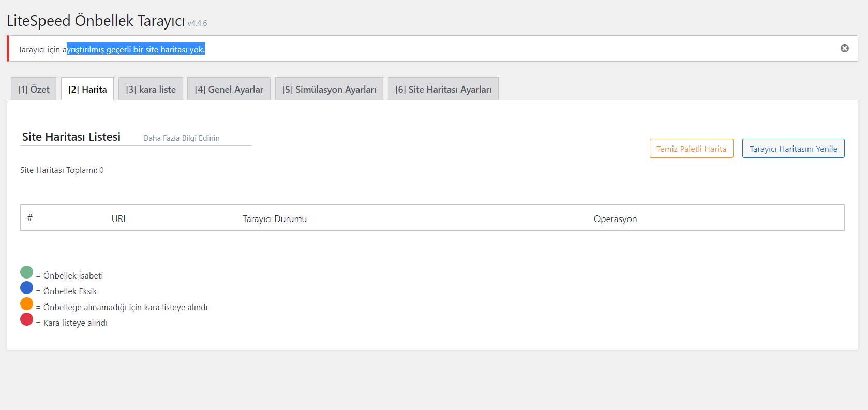Viewport: 868px width, 410px height.
Task: Click the Tarayıcı Durumu column header
Action: click(275, 218)
